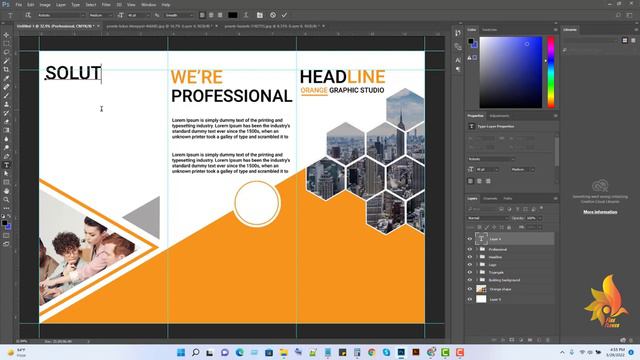Hide the bottom white layer
Image resolution: width=640 pixels, height=360 pixels.
(x=469, y=299)
